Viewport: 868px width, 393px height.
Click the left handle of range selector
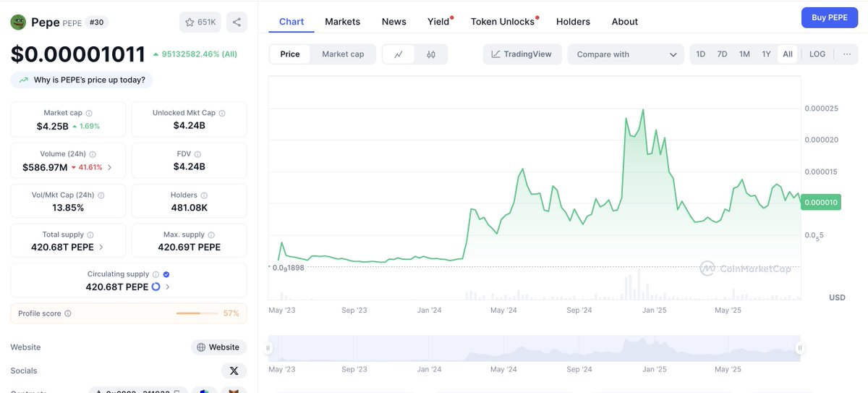[x=268, y=348]
